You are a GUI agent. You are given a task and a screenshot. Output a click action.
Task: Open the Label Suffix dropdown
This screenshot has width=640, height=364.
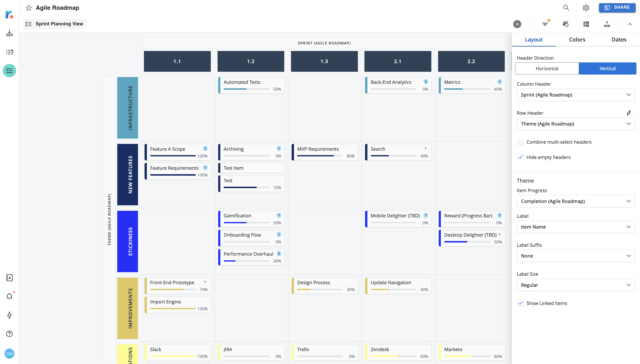pos(575,256)
